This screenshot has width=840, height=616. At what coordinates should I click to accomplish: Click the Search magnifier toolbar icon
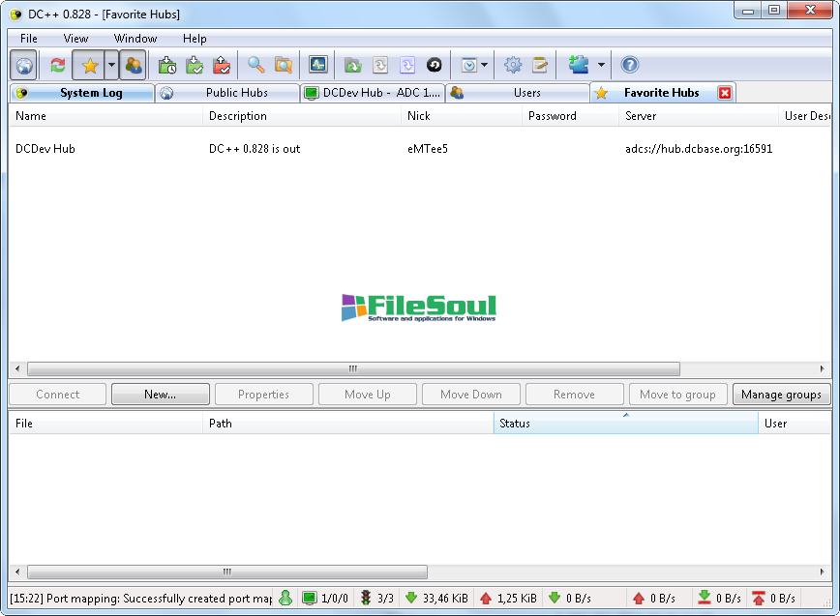[255, 66]
